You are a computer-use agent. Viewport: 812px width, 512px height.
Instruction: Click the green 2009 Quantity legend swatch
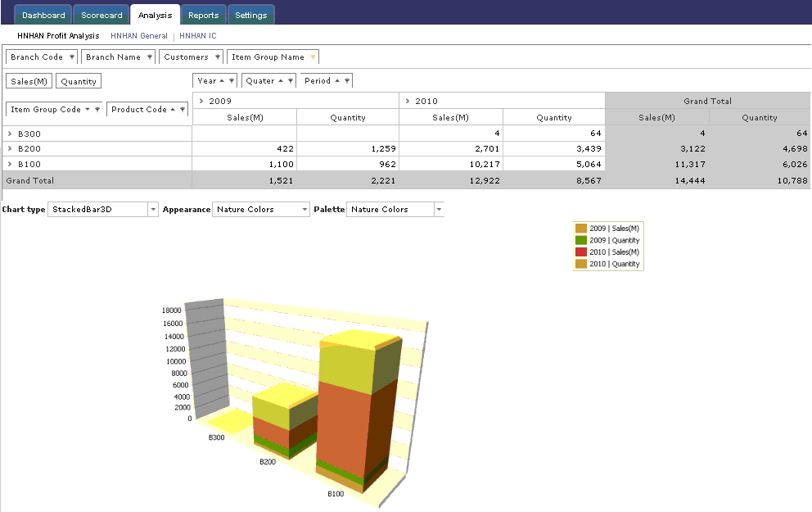pyautogui.click(x=581, y=240)
